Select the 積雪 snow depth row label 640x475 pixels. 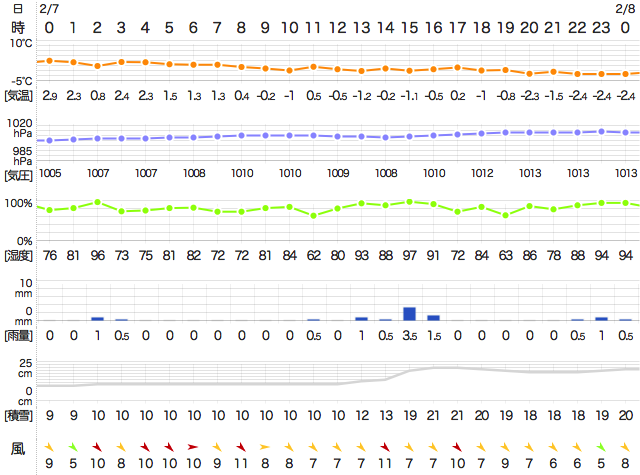pyautogui.click(x=19, y=414)
